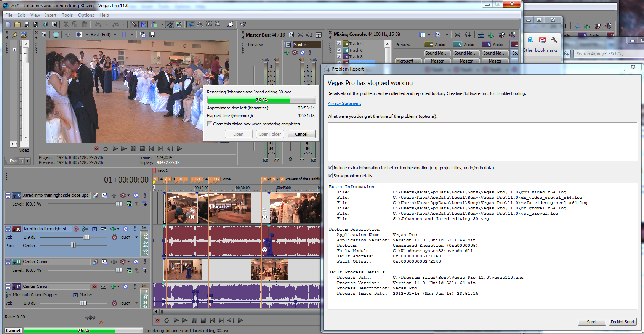Click Dim Output in Mixing Console
This screenshot has width=644, height=334.
click(x=468, y=35)
